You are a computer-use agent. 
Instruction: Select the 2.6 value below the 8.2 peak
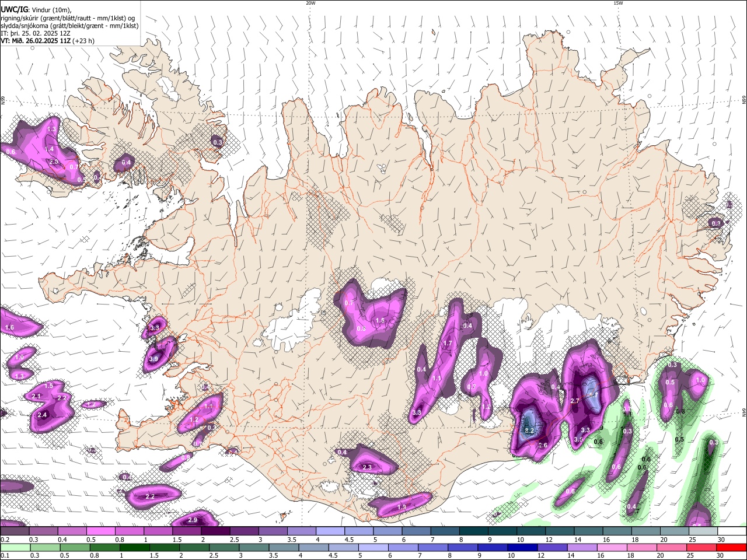pos(543,446)
